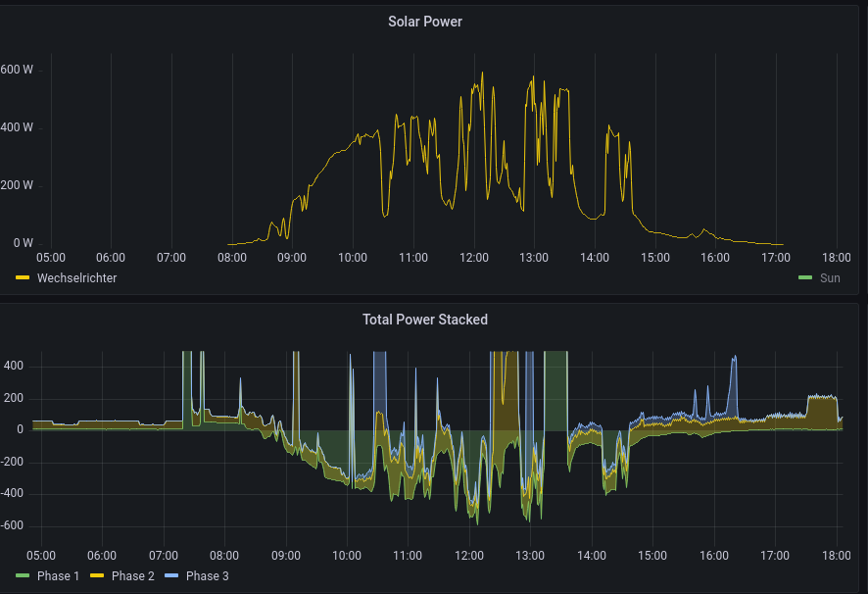Click the green Phase 1 legend color swatch
The height and width of the screenshot is (594, 868).
point(23,575)
